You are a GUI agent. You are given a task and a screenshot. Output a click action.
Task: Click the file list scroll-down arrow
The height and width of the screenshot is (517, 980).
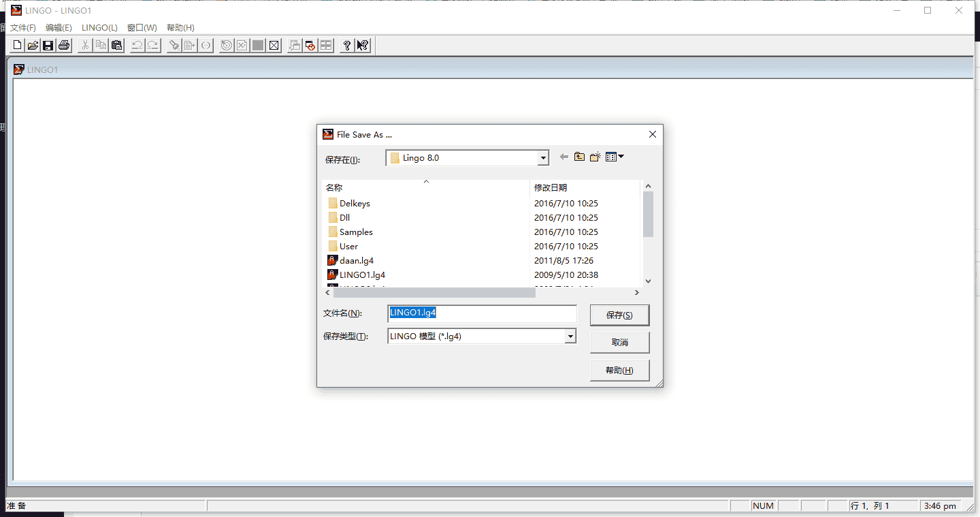648,281
